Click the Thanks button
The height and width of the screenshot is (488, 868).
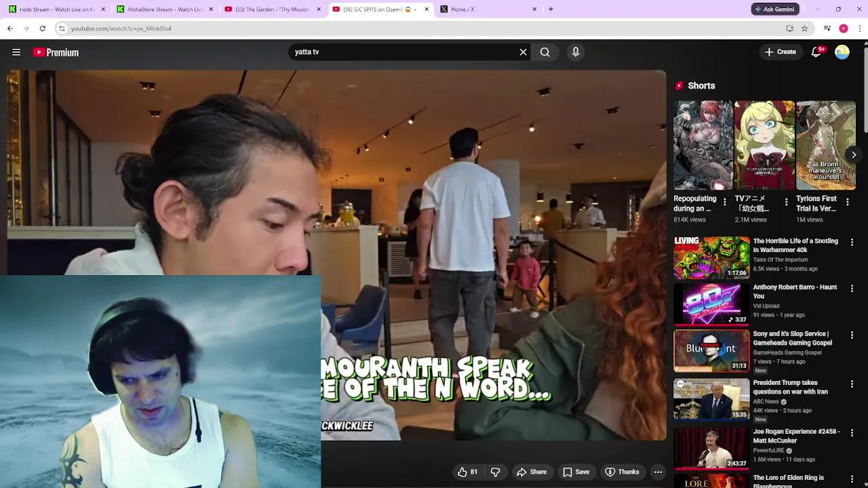point(622,472)
